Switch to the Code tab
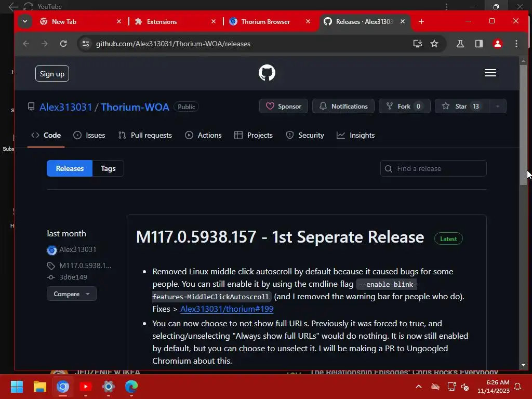The width and height of the screenshot is (532, 399). 46,135
